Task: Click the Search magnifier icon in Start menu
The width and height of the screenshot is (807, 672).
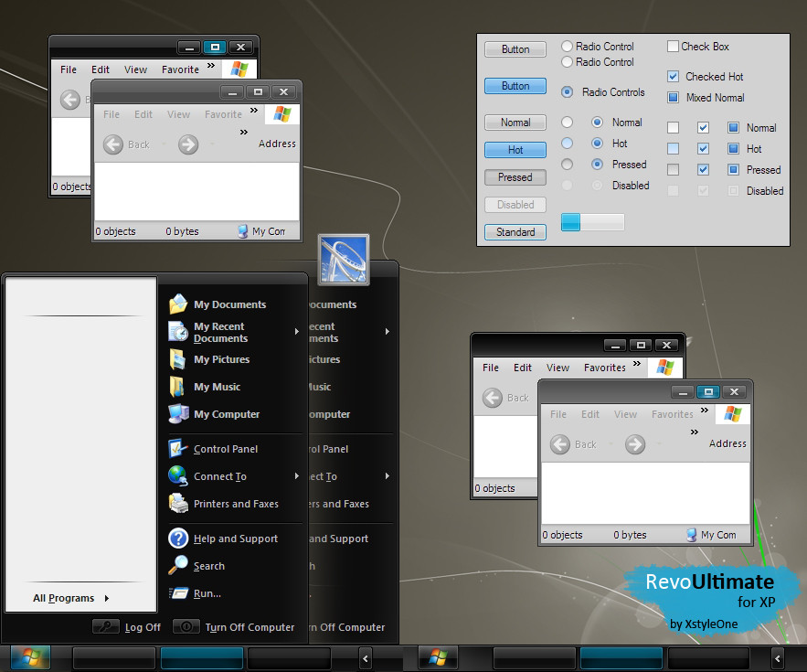Action: 178,566
